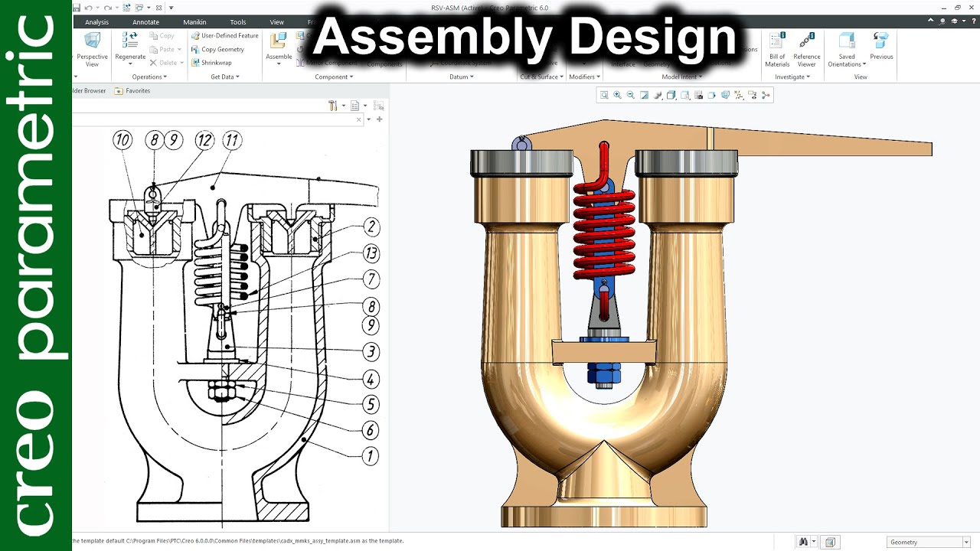Undo the last action

pyautogui.click(x=88, y=8)
